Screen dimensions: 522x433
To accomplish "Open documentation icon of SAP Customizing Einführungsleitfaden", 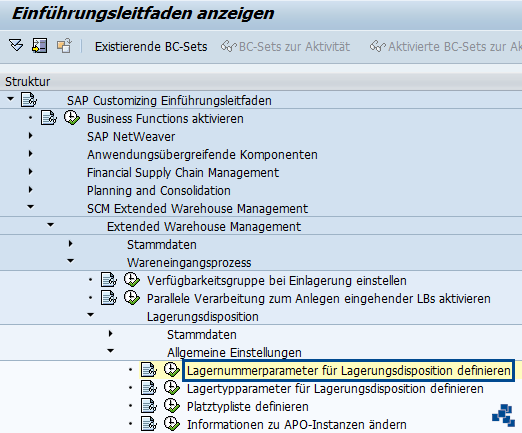I will point(29,100).
